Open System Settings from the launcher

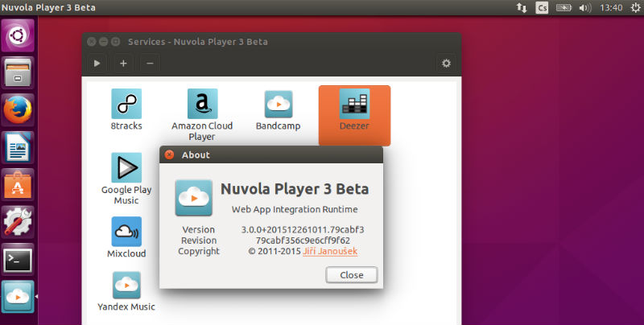[x=17, y=222]
